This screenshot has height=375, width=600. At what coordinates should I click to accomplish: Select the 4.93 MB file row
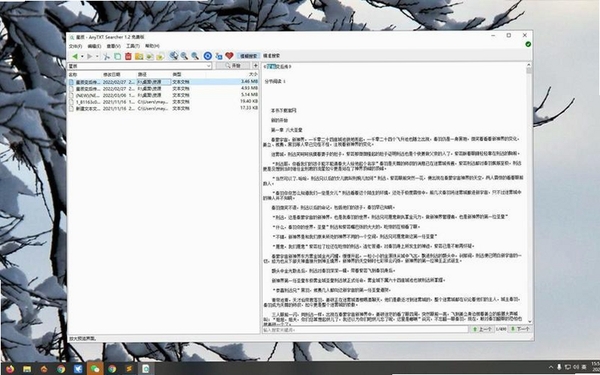[163, 88]
